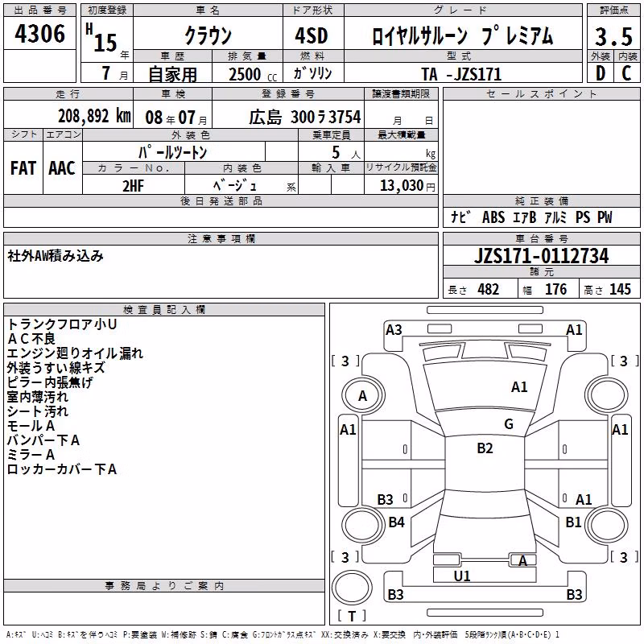644x644 pixels.
Task: Click the fuel type ガソリン
Action: (x=312, y=73)
